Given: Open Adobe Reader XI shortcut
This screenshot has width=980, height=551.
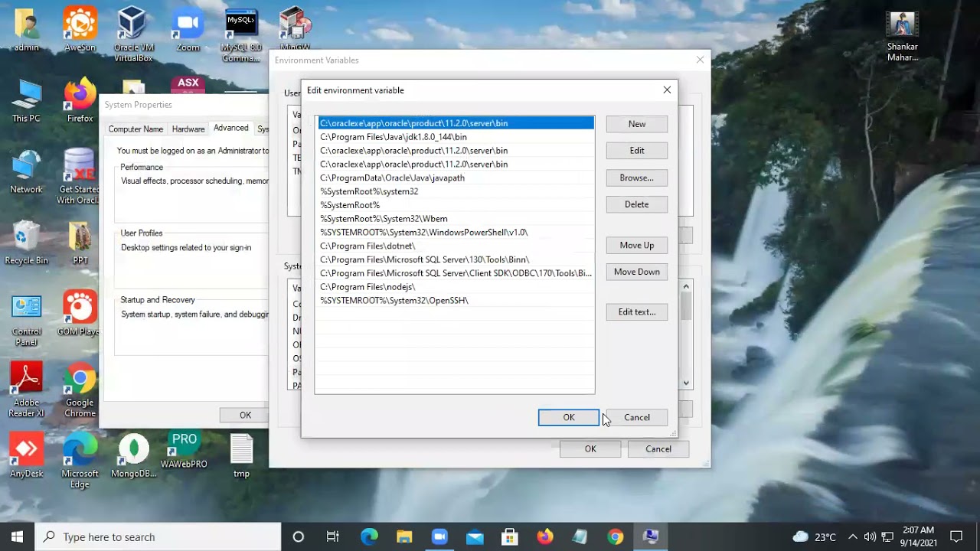Looking at the screenshot, I should pos(26,390).
